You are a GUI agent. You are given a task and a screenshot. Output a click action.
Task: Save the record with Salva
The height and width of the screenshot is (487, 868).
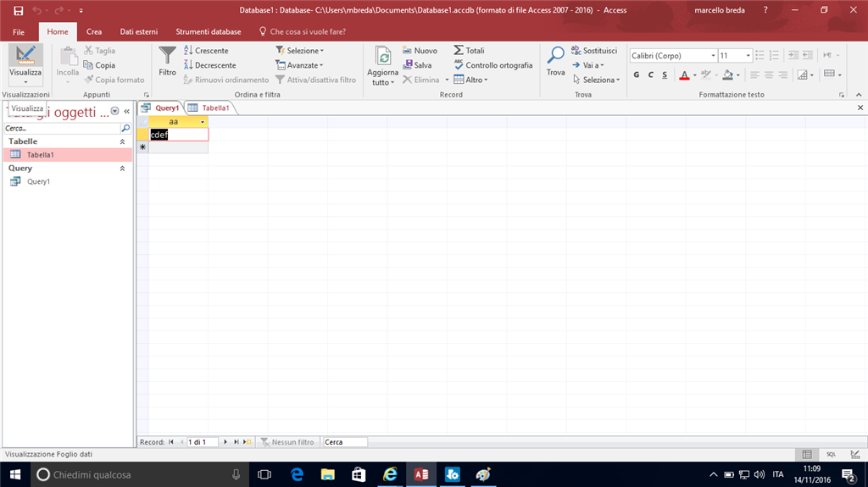tap(417, 65)
